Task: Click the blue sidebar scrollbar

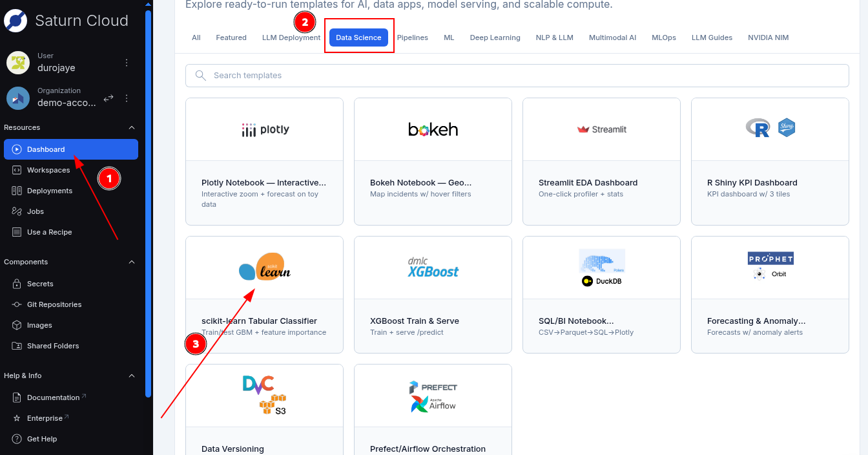Action: 149,203
